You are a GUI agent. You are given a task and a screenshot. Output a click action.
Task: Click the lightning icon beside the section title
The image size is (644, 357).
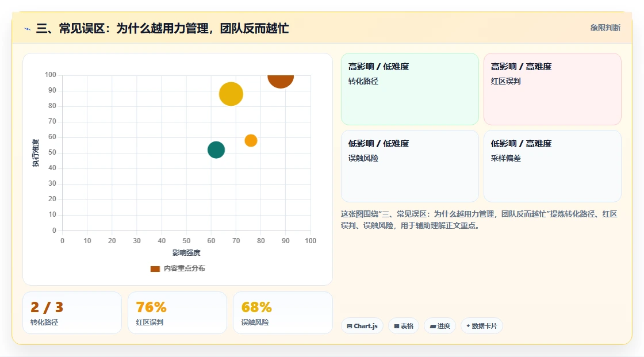click(27, 29)
